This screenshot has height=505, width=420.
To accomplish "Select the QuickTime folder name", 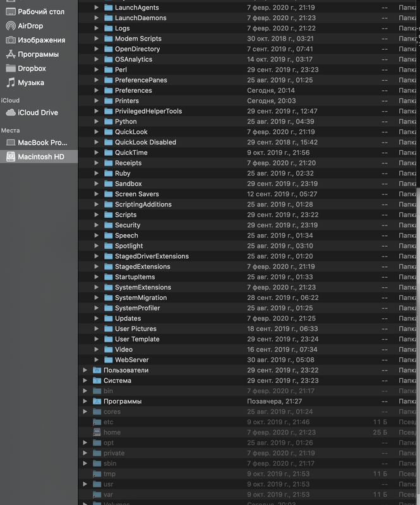I will (x=131, y=152).
